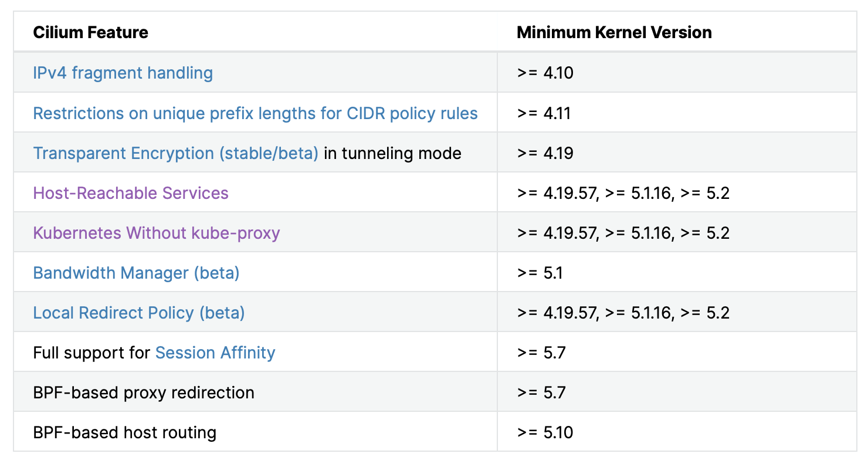This screenshot has height=467, width=868.
Task: Click Restrictions on unique prefix lengths link
Action: click(255, 113)
